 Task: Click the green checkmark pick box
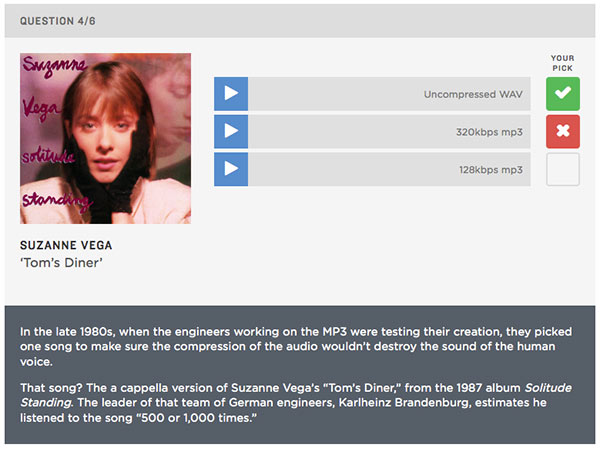562,94
